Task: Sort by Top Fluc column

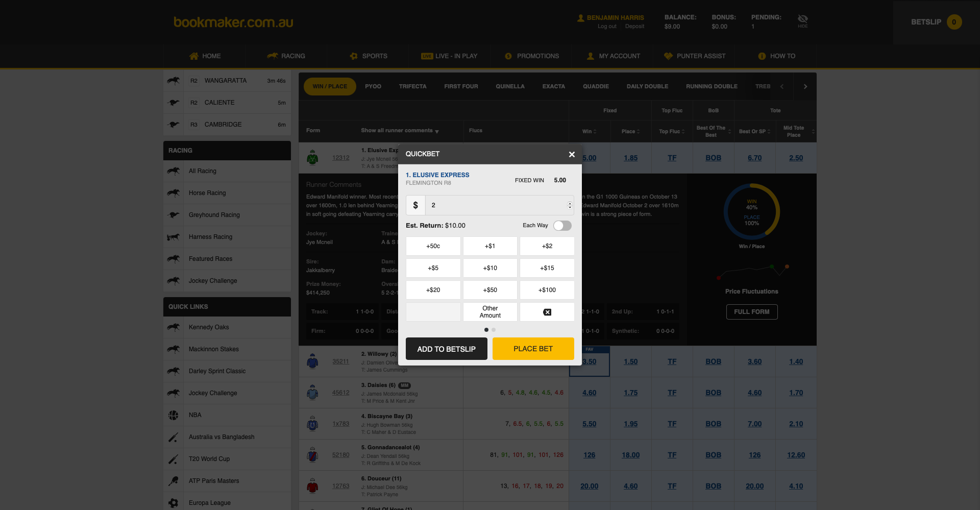Action: coord(672,131)
